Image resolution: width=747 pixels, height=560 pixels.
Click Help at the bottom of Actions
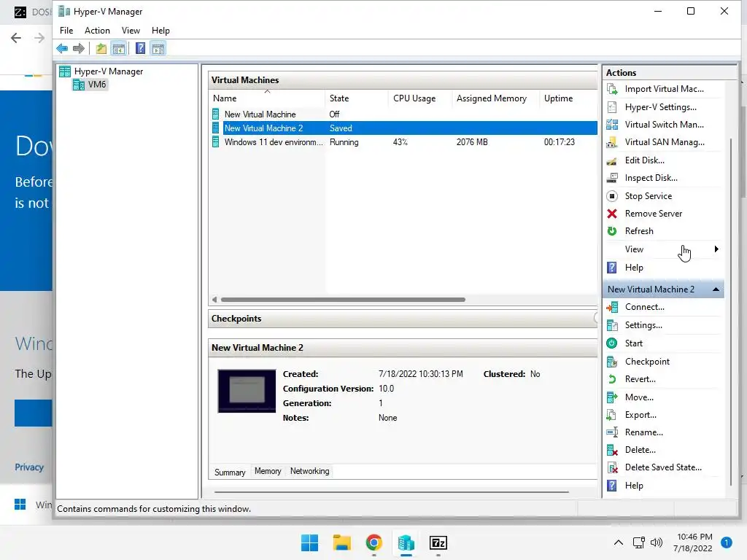[x=634, y=486]
